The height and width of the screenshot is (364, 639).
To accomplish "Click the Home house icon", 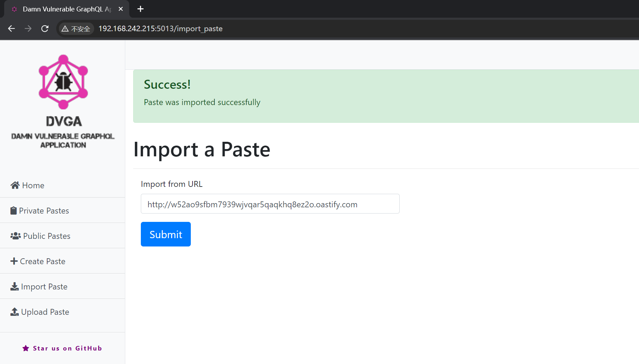I will pyautogui.click(x=15, y=185).
